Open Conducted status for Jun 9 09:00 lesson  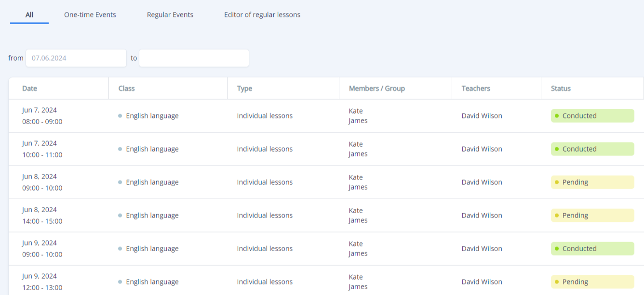592,249
